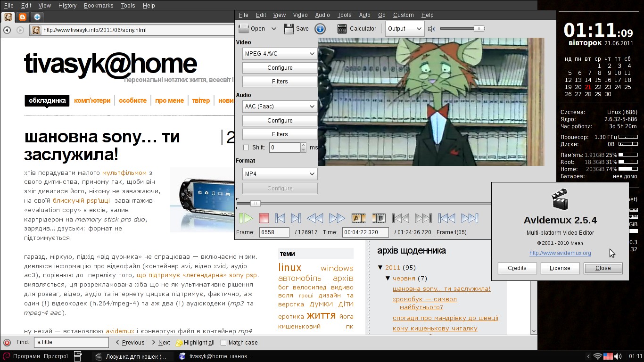Image resolution: width=644 pixels, height=362 pixels.
Task: Open the http://www.avidemux.org link
Action: click(560, 253)
